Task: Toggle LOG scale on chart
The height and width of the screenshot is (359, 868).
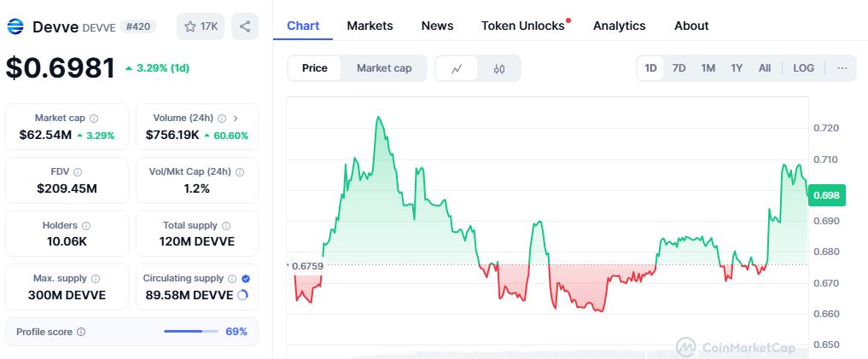Action: tap(803, 68)
